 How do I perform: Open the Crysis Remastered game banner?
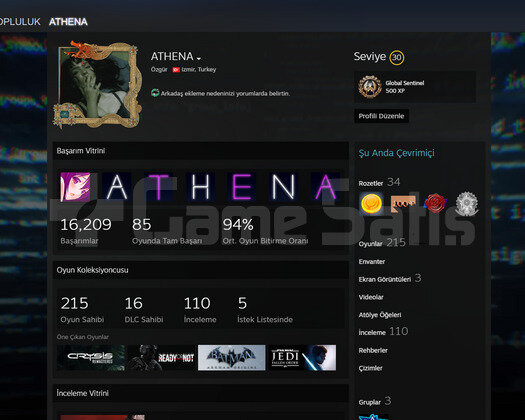[x=91, y=358]
